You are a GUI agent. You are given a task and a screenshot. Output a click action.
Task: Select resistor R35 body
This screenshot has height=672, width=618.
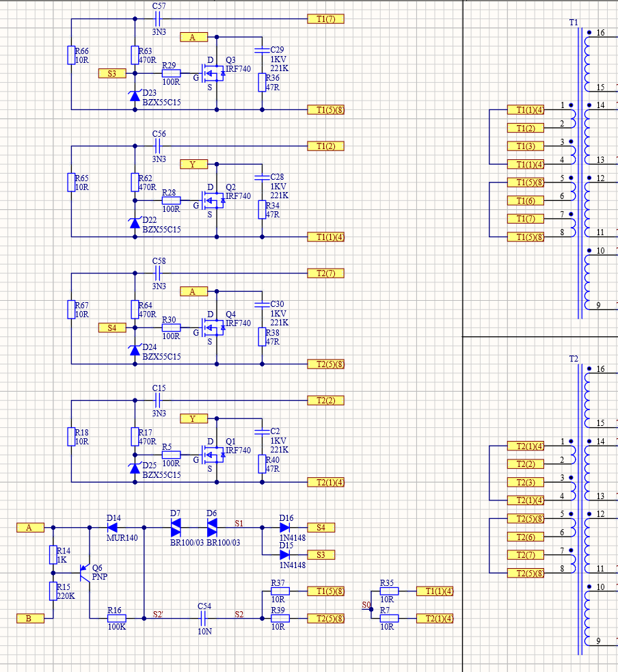[x=389, y=591]
